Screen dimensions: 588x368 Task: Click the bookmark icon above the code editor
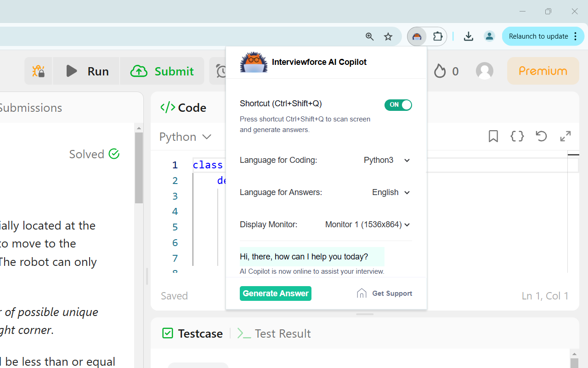click(493, 136)
